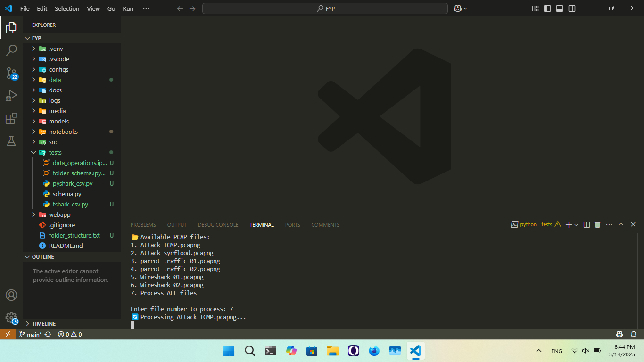Go forward with the navigation arrow
Viewport: 644px width, 362px height.
pos(192,8)
